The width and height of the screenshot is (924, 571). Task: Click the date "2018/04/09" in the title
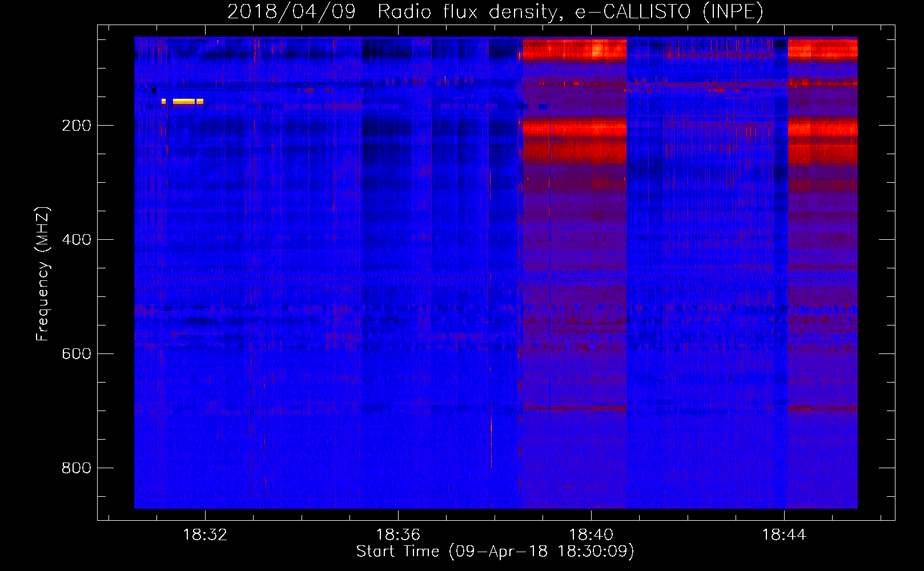(291, 11)
